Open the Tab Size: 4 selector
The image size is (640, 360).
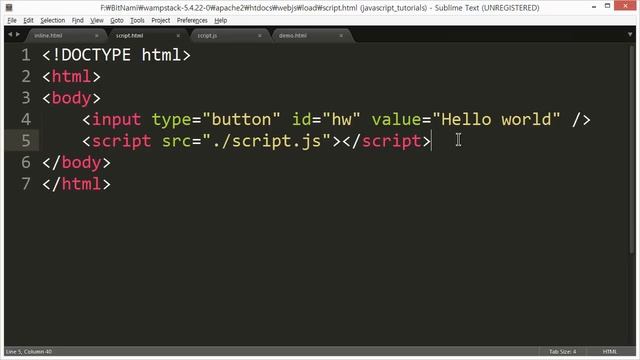pos(562,351)
